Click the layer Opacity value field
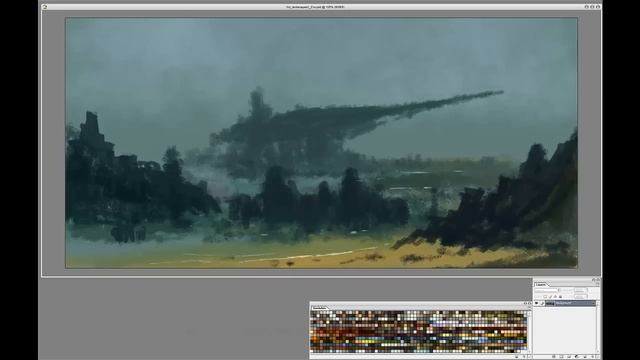The image size is (640, 360). coord(580,290)
